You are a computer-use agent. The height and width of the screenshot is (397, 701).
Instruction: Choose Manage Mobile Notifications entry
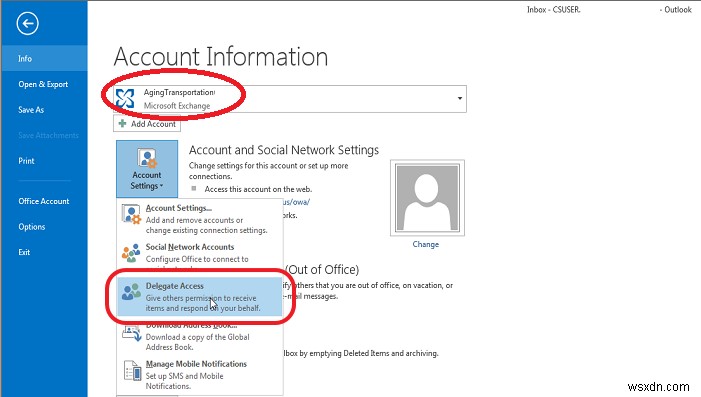(200, 375)
